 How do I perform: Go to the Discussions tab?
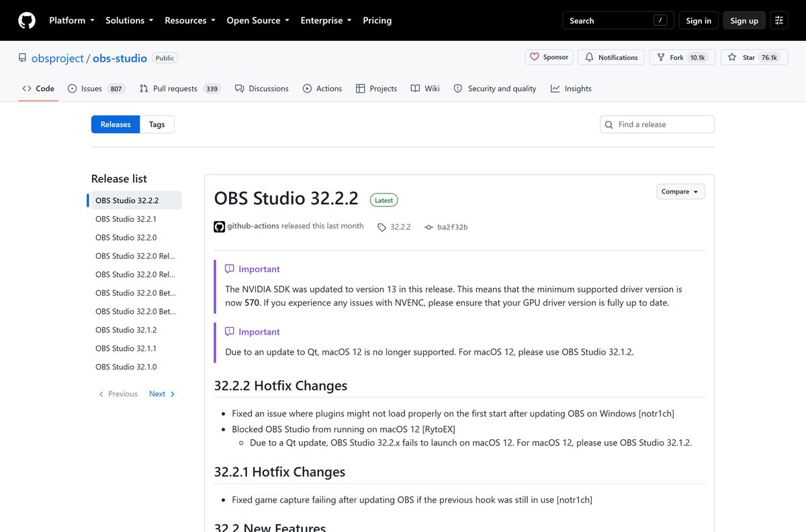(x=262, y=88)
